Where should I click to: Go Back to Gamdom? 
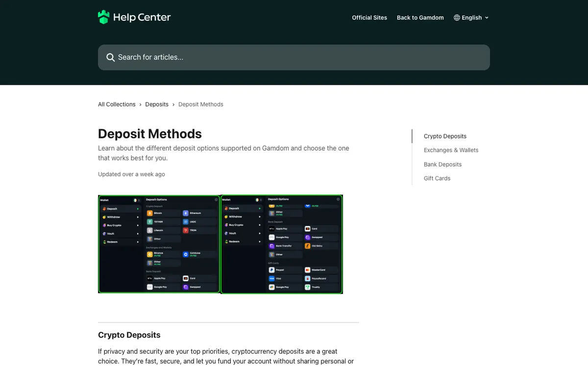pyautogui.click(x=420, y=18)
